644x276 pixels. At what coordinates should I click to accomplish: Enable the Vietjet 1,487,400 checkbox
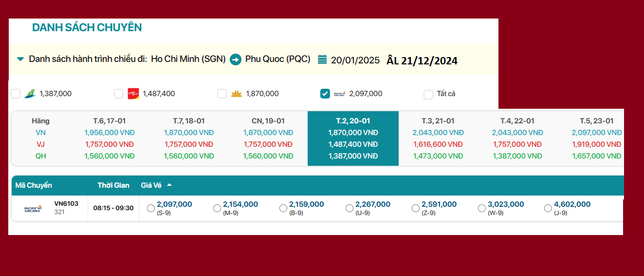point(119,94)
